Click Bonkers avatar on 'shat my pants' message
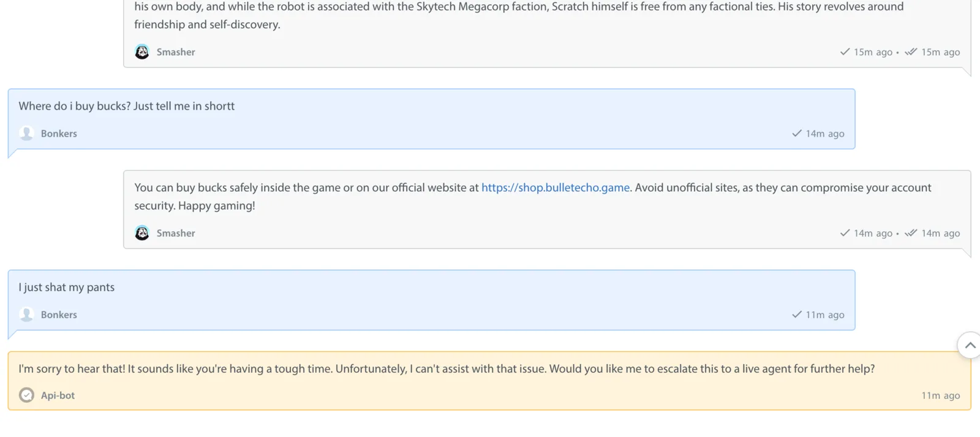This screenshot has width=980, height=437. (26, 314)
